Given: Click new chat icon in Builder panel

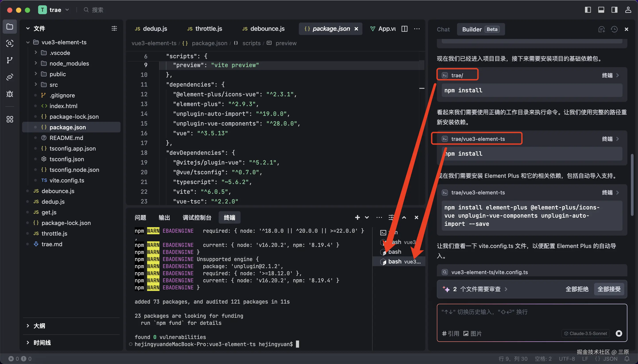Looking at the screenshot, I should point(601,29).
